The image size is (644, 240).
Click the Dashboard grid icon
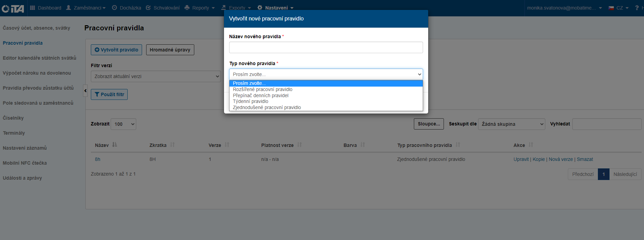[x=32, y=7]
